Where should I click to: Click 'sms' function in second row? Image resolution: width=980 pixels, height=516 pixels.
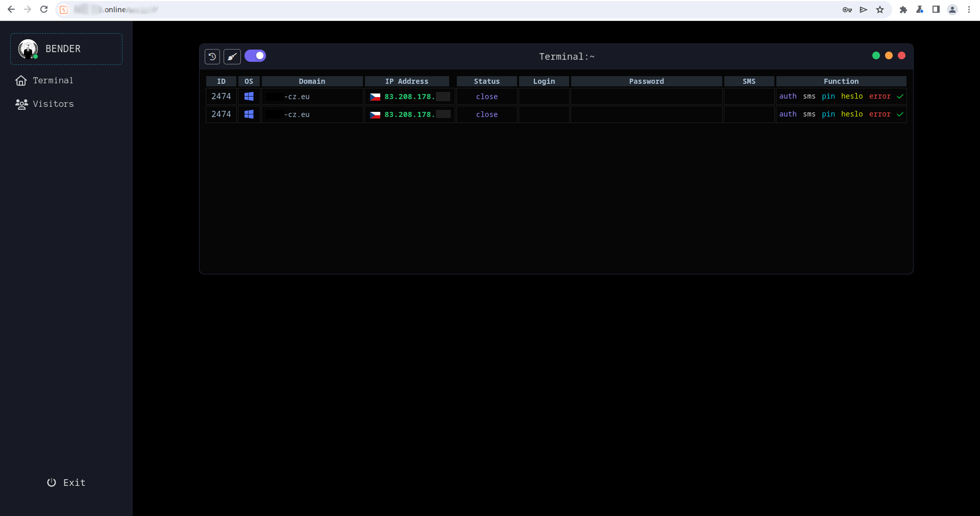click(809, 114)
